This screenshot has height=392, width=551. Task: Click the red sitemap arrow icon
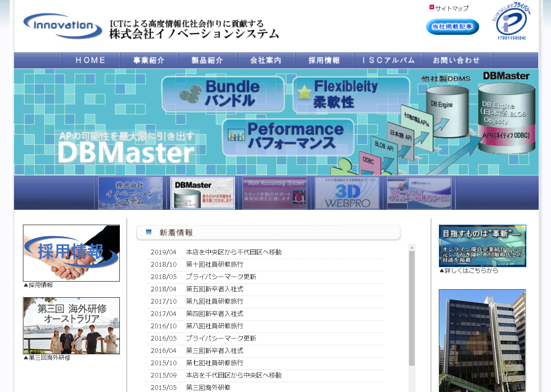click(432, 7)
